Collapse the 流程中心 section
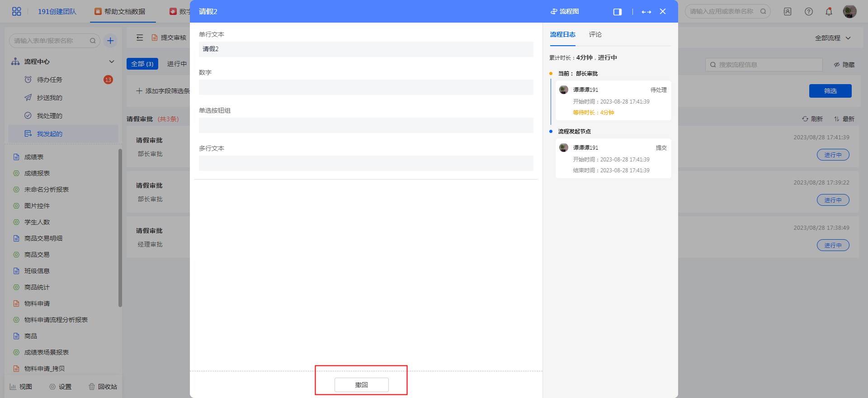Screen dimensions: 868x398 pyautogui.click(x=111, y=62)
